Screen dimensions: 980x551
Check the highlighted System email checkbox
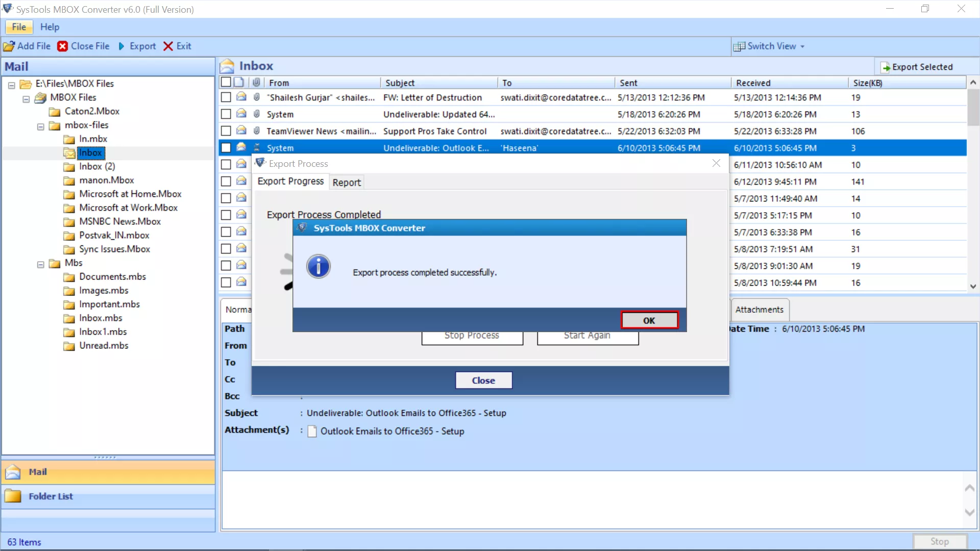[x=226, y=148]
